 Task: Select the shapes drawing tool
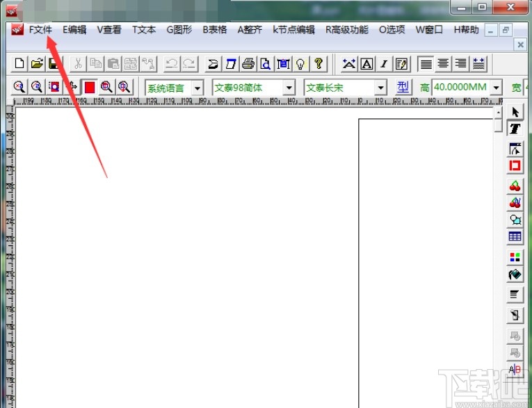pos(515,220)
